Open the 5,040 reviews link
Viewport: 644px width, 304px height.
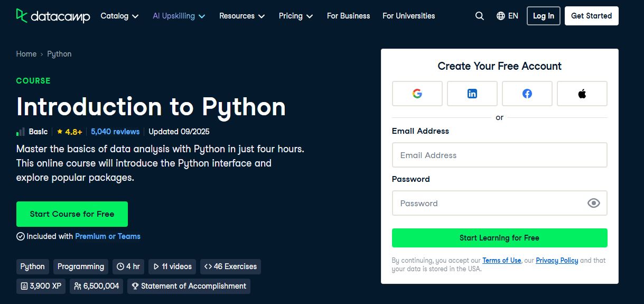[115, 132]
